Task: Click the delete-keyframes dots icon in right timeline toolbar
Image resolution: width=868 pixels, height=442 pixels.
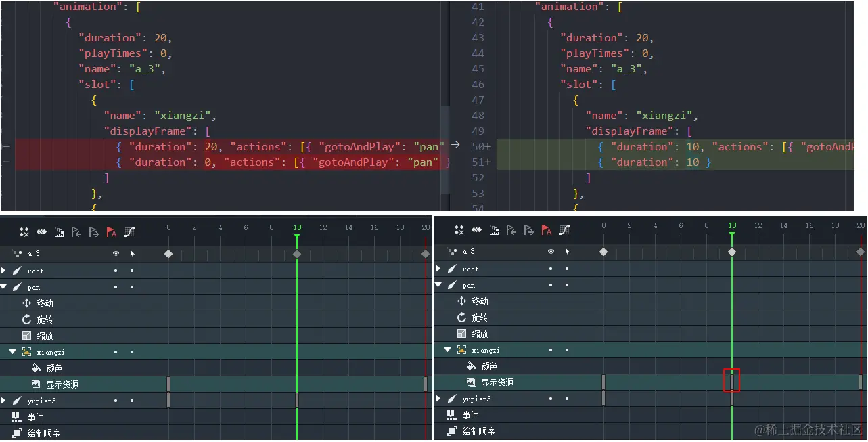Action: click(x=459, y=230)
